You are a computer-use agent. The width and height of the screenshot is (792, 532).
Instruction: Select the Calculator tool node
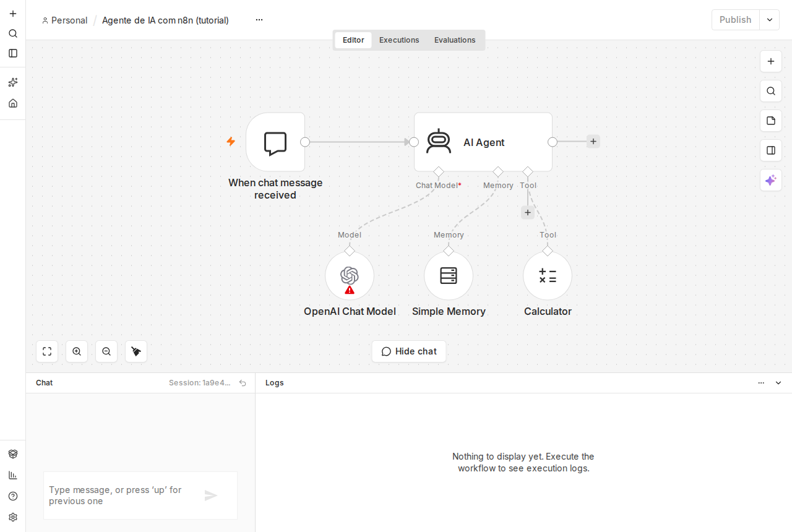[x=548, y=276]
